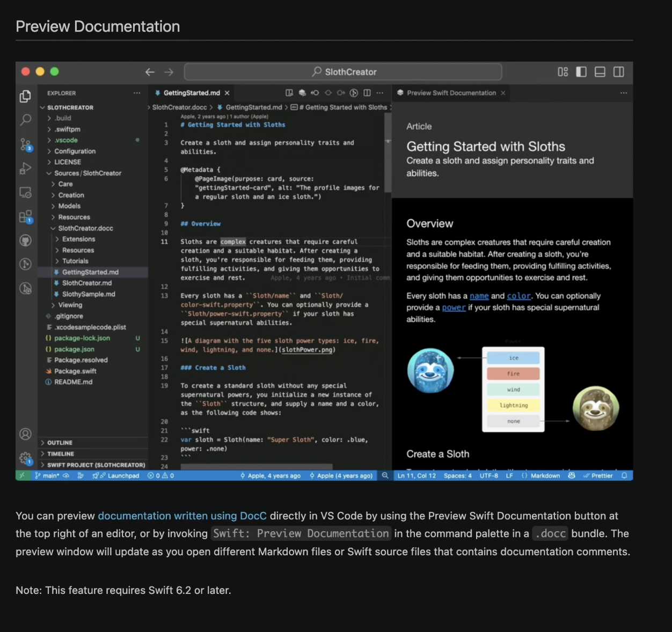Expand the Extensions folder
Viewport: 672px width, 632px height.
92,239
